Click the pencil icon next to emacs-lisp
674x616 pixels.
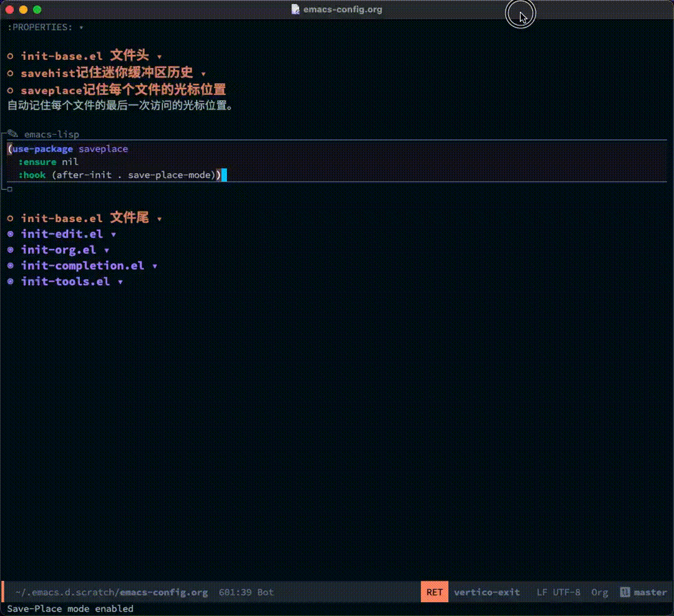point(12,134)
